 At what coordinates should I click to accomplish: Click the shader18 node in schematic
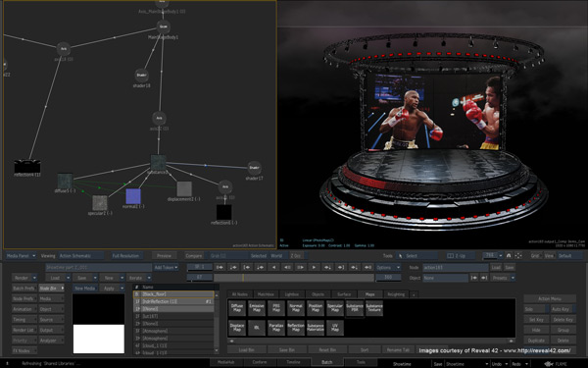click(x=141, y=76)
